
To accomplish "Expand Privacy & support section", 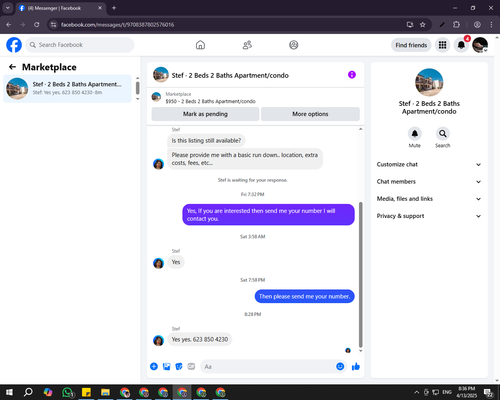I will (x=429, y=216).
